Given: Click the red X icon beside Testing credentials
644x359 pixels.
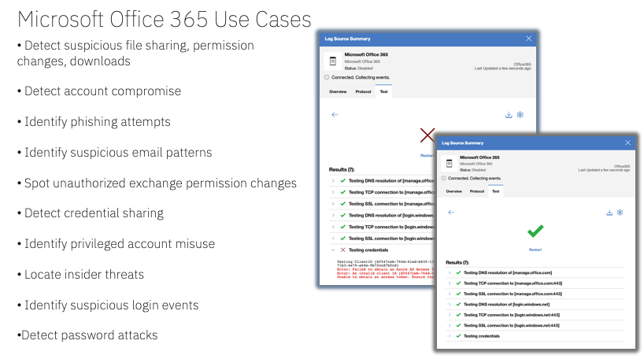Looking at the screenshot, I should [x=343, y=250].
